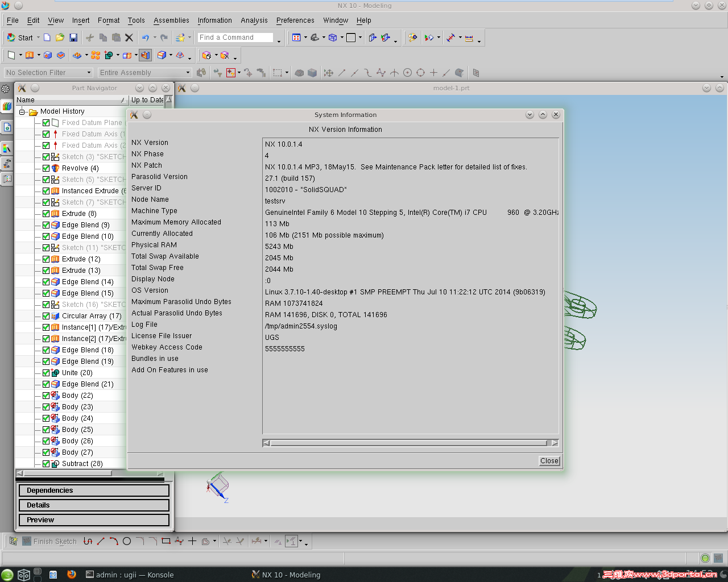The image size is (728, 582).
Task: Open the Roles gear icon in the sidebar
Action: 6,89
